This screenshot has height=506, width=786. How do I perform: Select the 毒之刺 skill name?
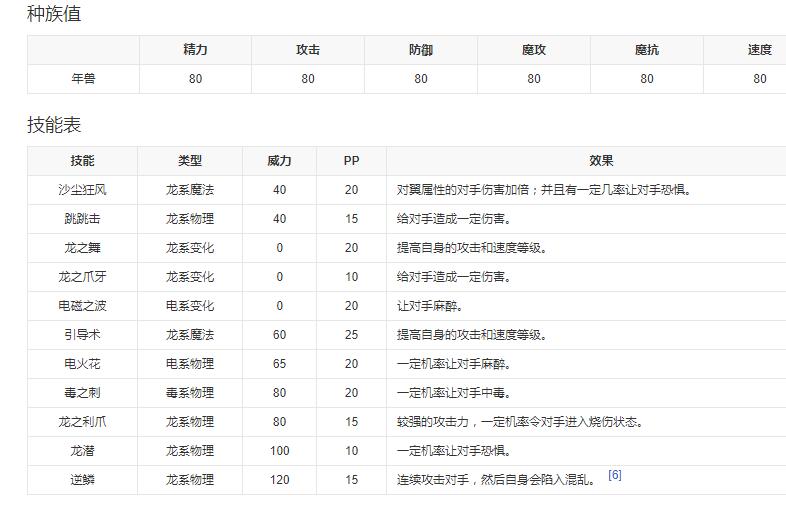tap(83, 393)
